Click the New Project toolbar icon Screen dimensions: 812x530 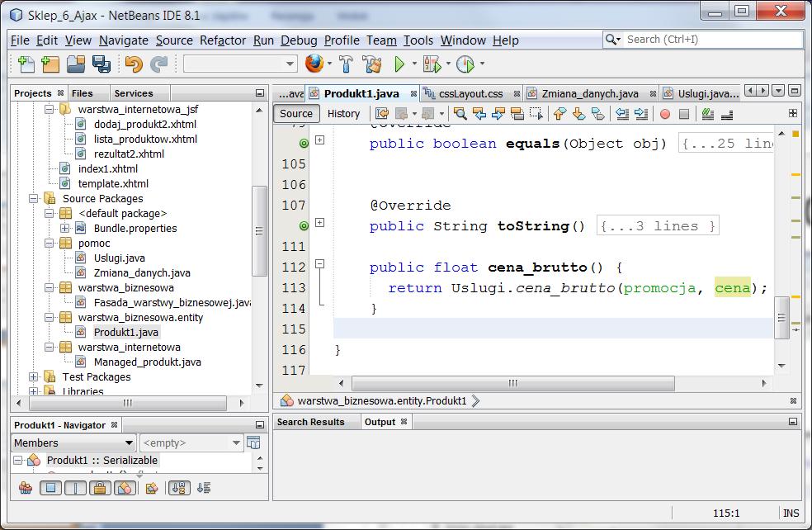click(x=50, y=64)
